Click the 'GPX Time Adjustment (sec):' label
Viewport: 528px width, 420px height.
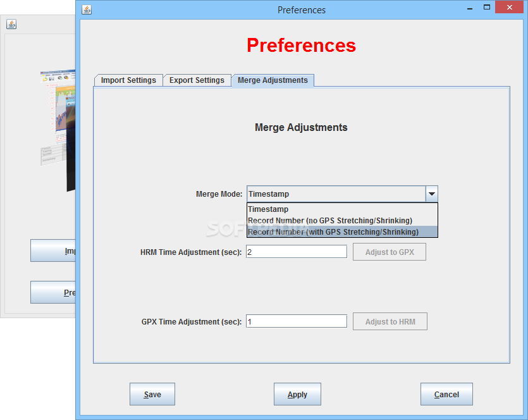pos(192,322)
